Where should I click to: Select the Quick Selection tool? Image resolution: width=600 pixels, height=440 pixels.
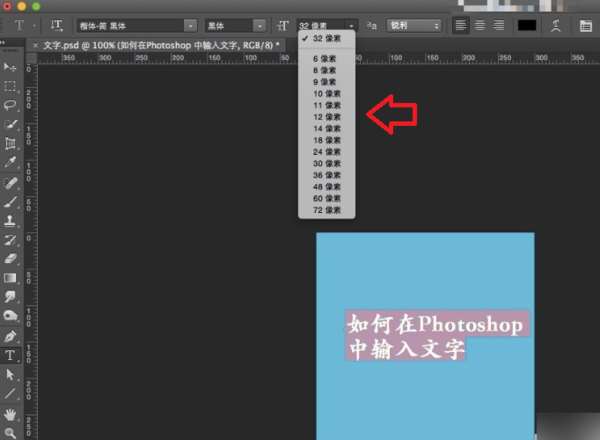pos(10,124)
